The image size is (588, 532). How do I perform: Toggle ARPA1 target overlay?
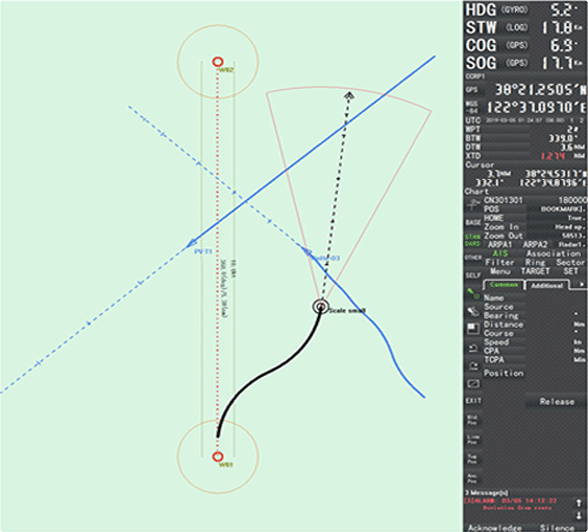pyautogui.click(x=500, y=244)
